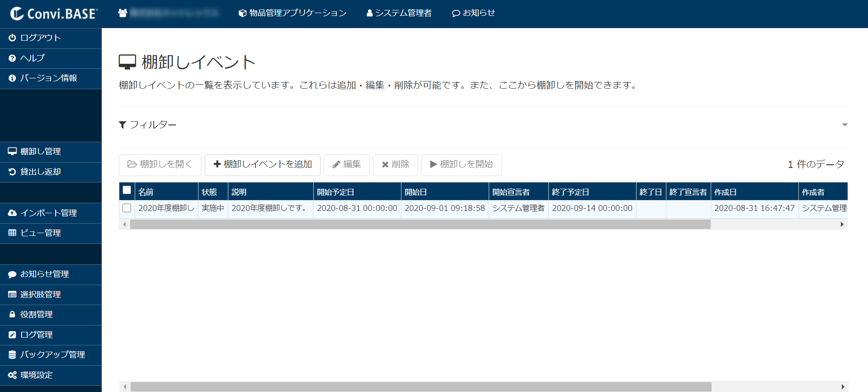This screenshot has width=868, height=392.
Task: Click page bottom scrollbar thumb
Action: pyautogui.click(x=421, y=387)
